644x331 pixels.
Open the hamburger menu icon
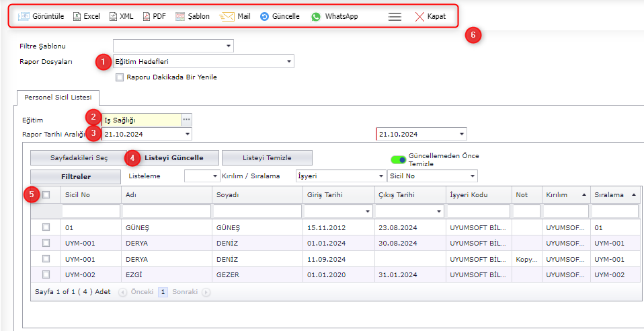click(395, 16)
